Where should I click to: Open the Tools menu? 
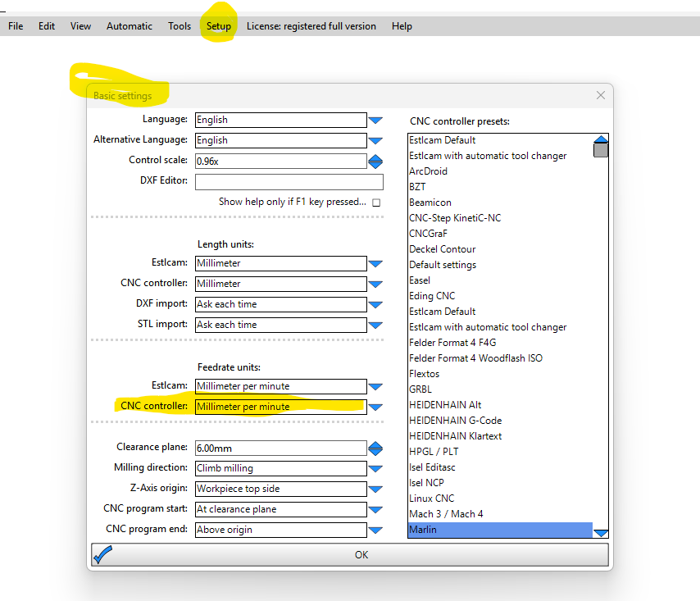click(180, 26)
